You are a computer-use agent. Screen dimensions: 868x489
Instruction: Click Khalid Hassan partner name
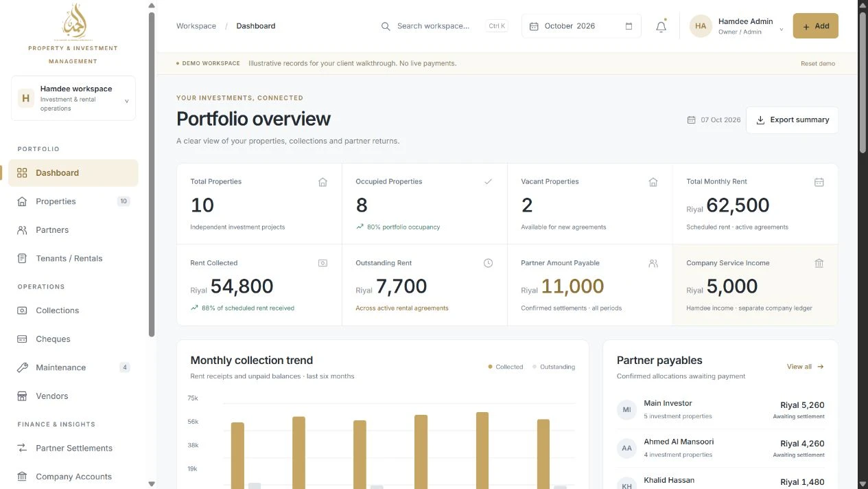click(x=669, y=480)
